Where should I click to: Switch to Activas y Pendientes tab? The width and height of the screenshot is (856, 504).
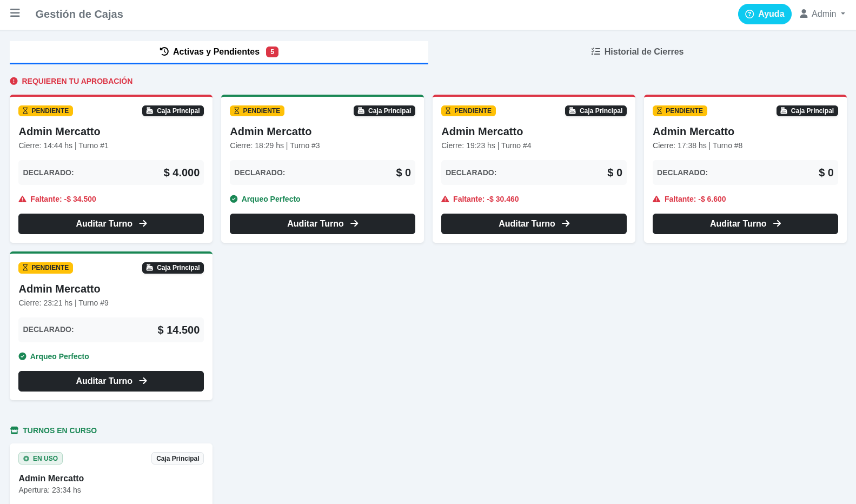pos(219,52)
